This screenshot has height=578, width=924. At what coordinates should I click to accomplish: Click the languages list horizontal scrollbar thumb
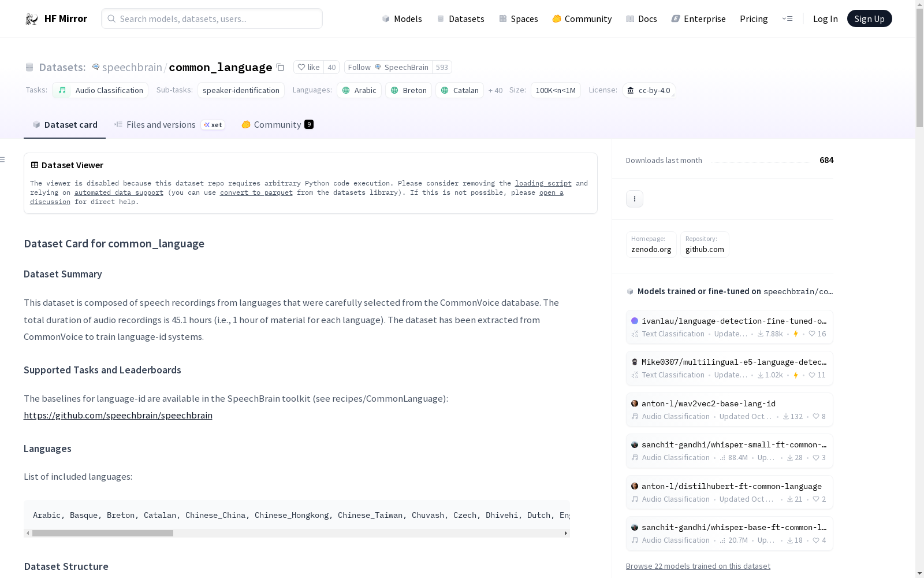point(103,533)
